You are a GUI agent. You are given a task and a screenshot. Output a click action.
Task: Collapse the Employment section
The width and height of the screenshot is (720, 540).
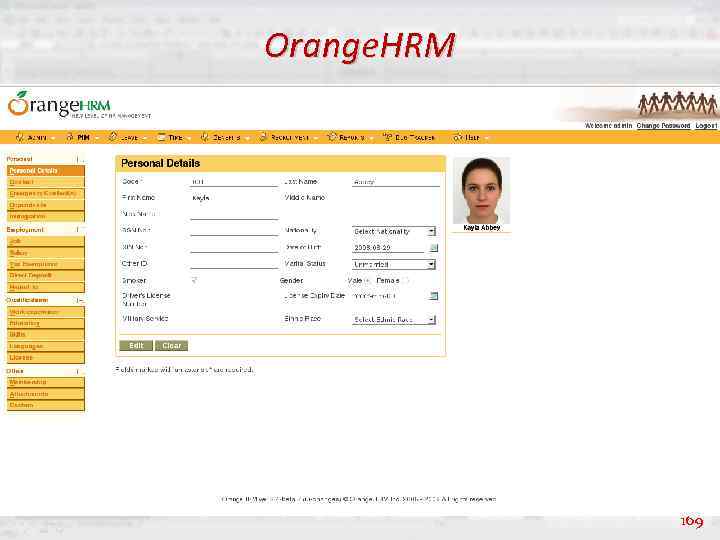[x=80, y=230]
